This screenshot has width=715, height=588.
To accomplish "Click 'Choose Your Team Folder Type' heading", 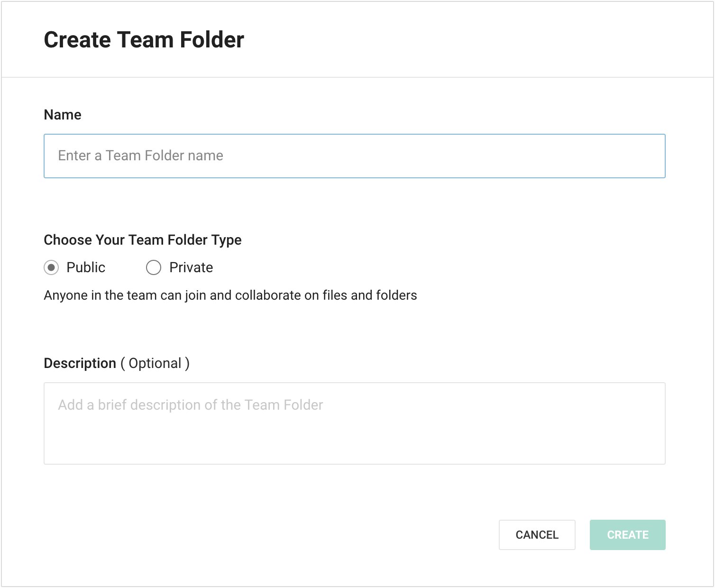I will pos(143,240).
